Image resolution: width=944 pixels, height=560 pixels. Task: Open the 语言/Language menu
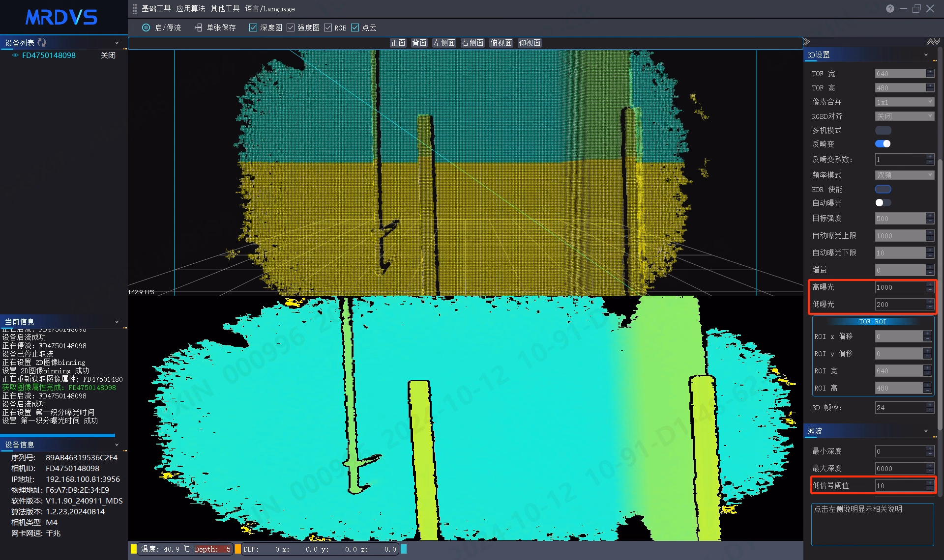[x=270, y=9]
